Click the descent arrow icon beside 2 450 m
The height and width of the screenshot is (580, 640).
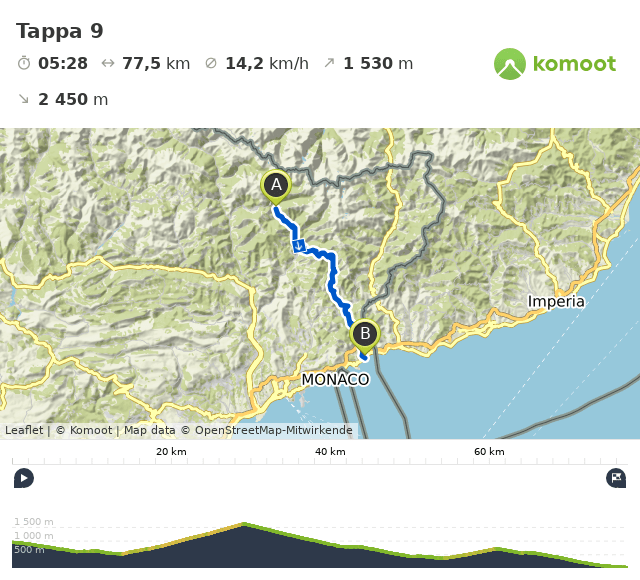pos(24,99)
